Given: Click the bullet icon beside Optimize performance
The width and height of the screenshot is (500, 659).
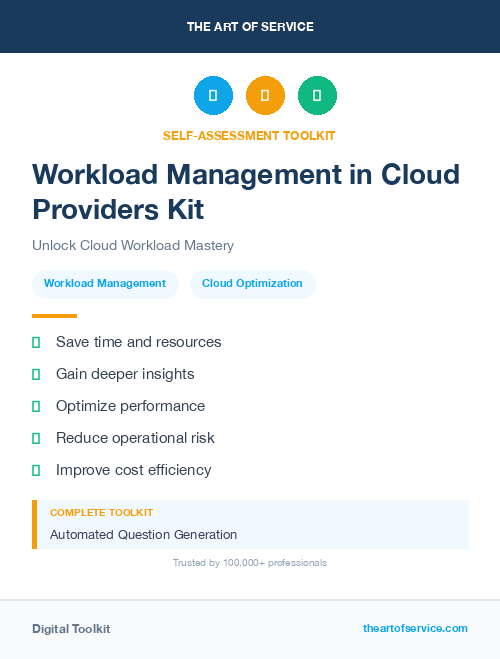Looking at the screenshot, I should click(36, 406).
